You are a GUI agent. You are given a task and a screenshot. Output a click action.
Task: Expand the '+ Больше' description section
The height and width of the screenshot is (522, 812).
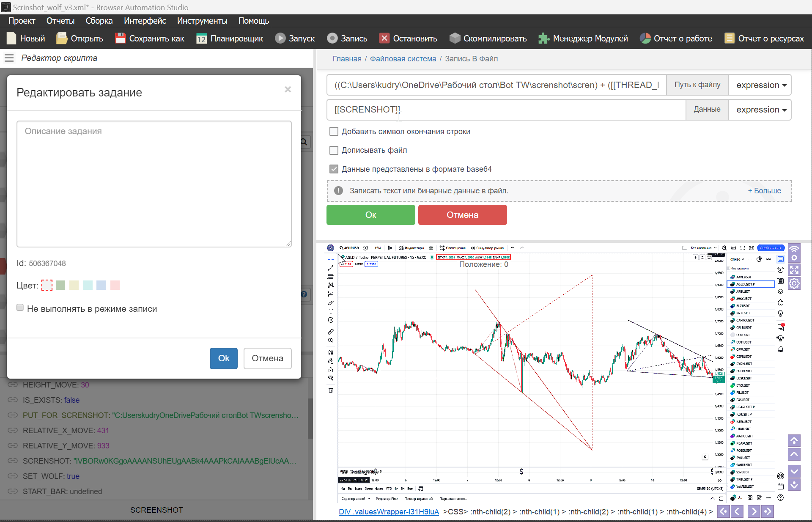point(764,191)
